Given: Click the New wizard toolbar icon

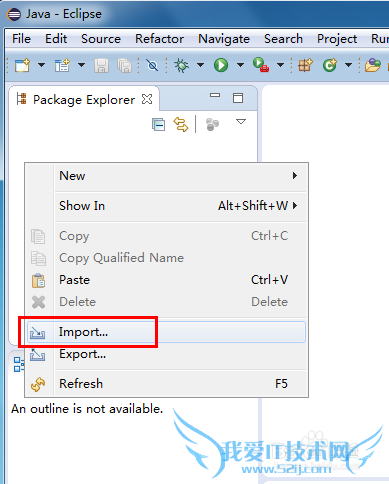Looking at the screenshot, I should 22,65.
